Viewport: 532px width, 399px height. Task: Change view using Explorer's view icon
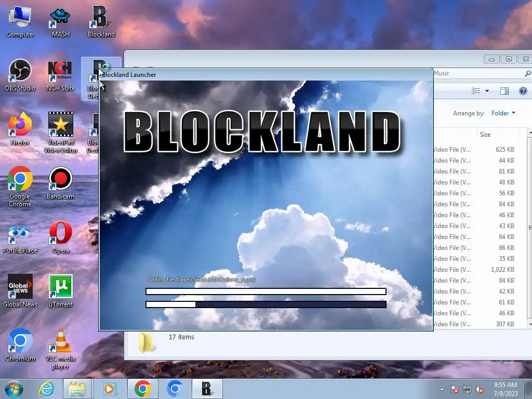coord(476,90)
